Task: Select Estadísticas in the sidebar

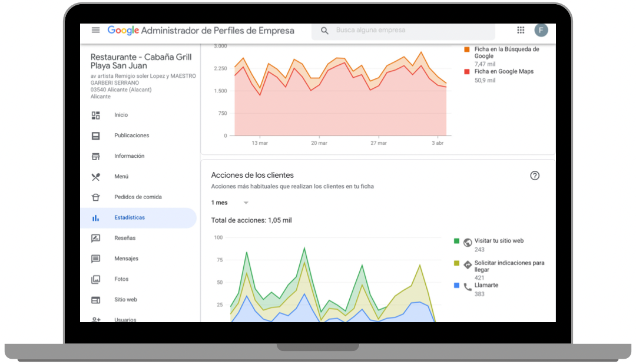Action: (138, 218)
